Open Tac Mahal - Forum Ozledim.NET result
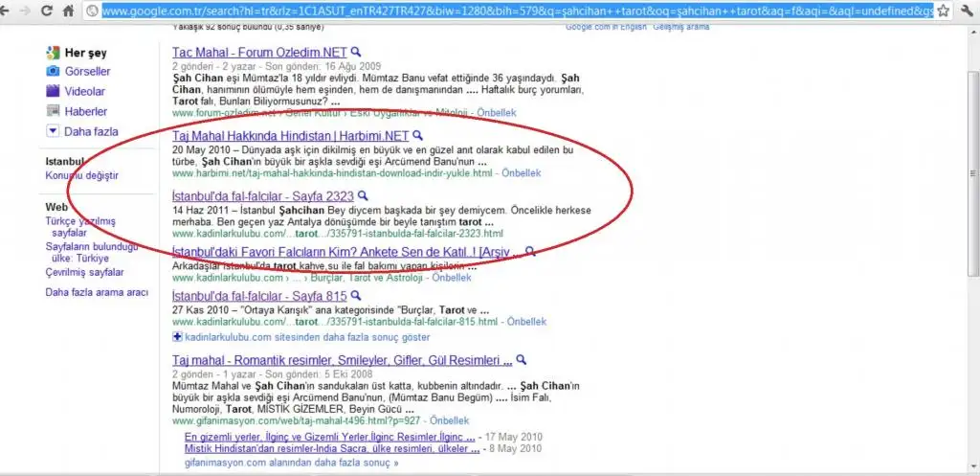Image resolution: width=980 pixels, height=476 pixels. coord(259,53)
